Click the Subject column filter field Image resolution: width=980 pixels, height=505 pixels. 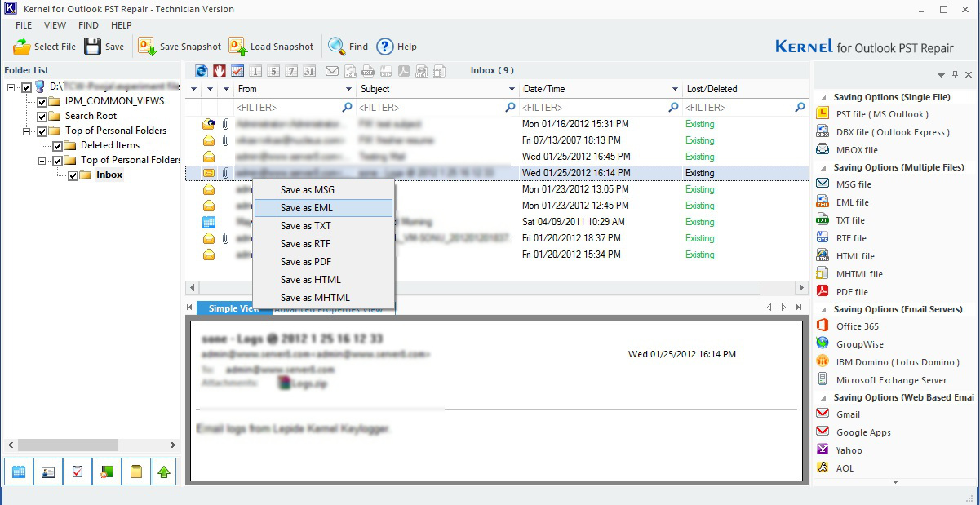(437, 107)
